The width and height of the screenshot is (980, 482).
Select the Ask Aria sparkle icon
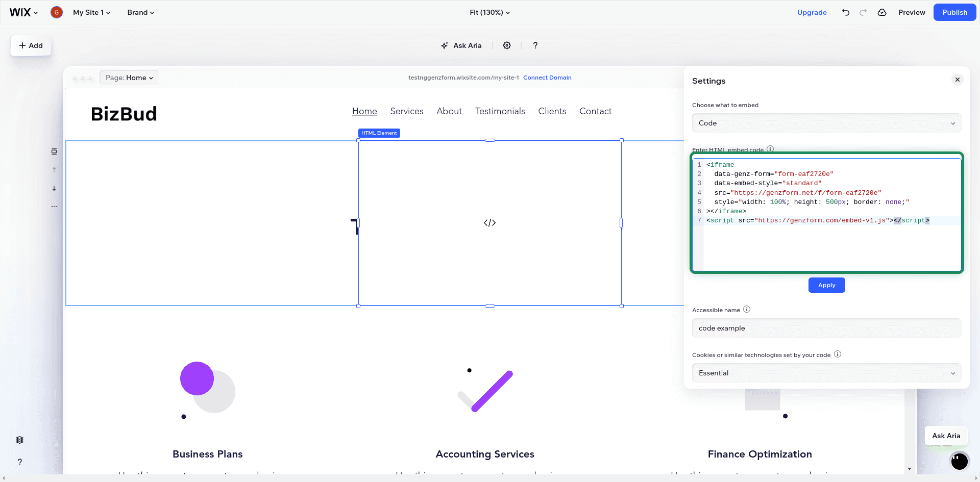445,45
